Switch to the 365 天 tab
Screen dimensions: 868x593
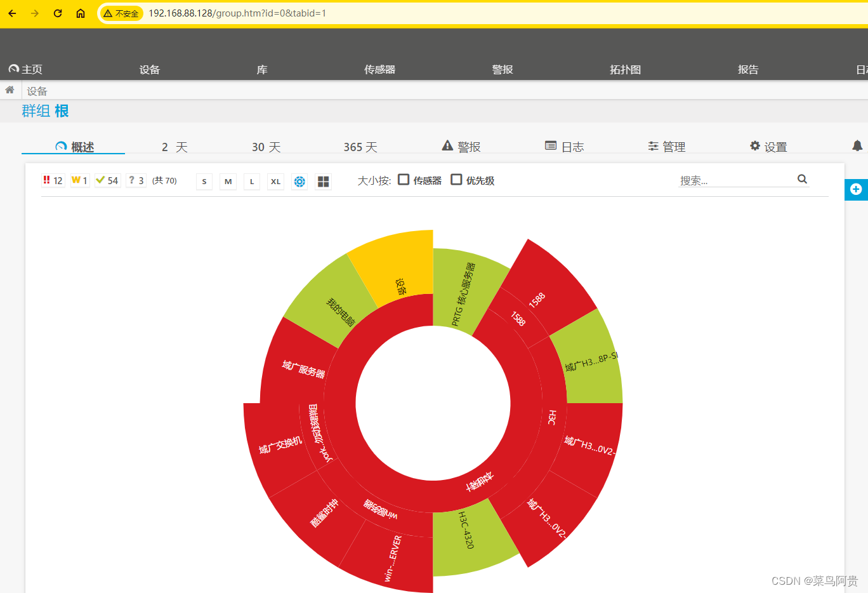point(360,147)
